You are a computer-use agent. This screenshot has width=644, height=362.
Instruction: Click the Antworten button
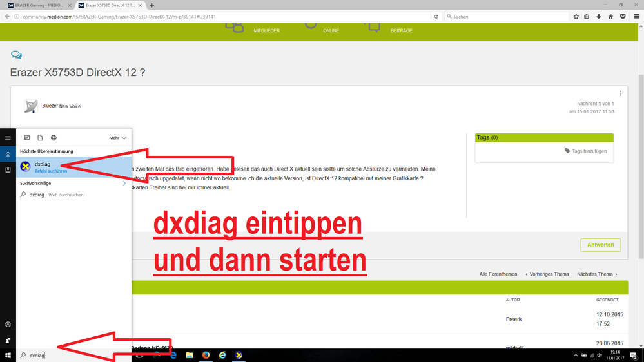[x=600, y=245]
